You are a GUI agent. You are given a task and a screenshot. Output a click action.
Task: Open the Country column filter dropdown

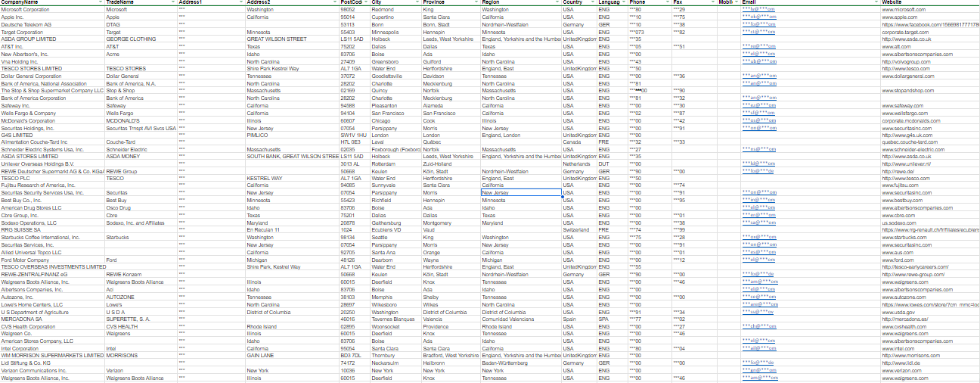pyautogui.click(x=592, y=3)
